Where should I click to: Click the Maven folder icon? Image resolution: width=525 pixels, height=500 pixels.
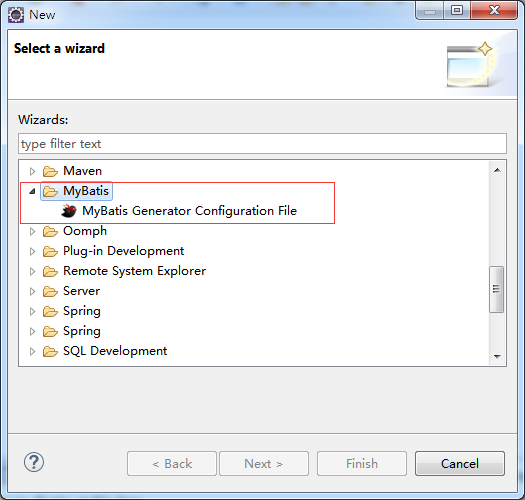click(x=50, y=171)
